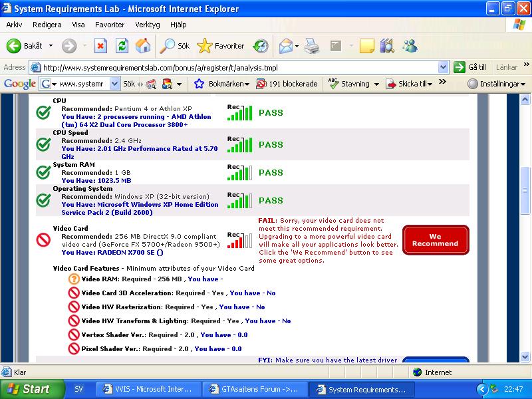The width and height of the screenshot is (532, 399).
Task: Open the Redigera menu
Action: coord(47,25)
